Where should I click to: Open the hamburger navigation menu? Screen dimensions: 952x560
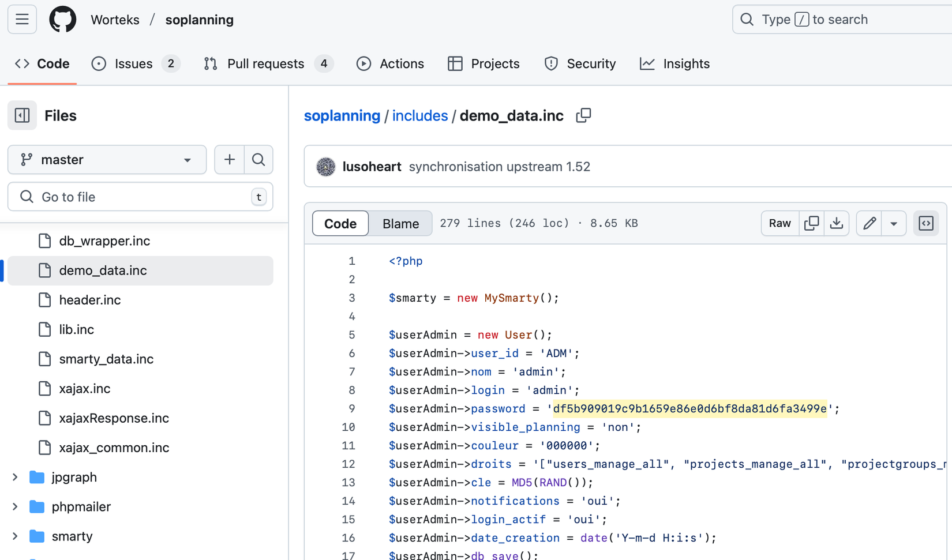pyautogui.click(x=22, y=20)
